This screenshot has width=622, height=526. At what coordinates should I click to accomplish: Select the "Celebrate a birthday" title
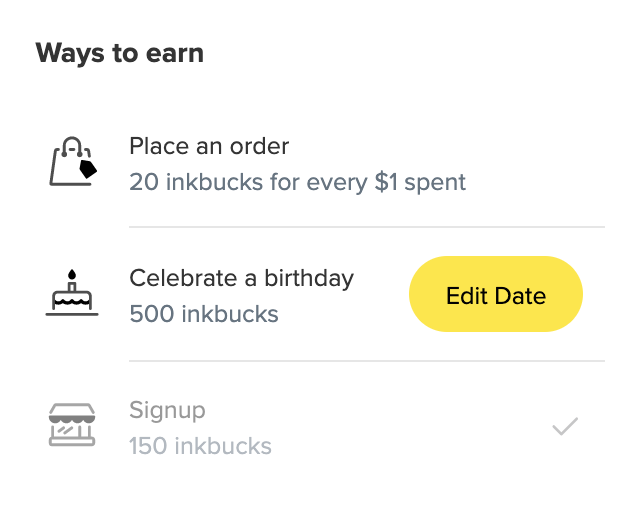(x=241, y=277)
